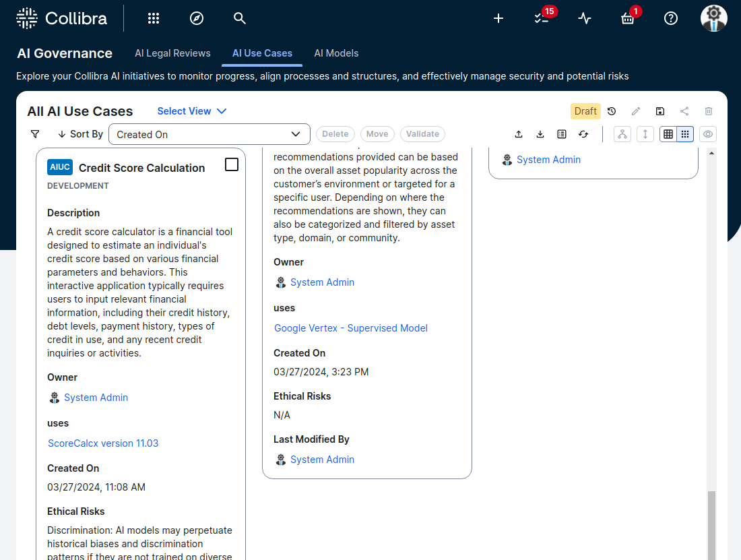Open the apps grid in top navigation
The width and height of the screenshot is (741, 560).
pos(154,18)
